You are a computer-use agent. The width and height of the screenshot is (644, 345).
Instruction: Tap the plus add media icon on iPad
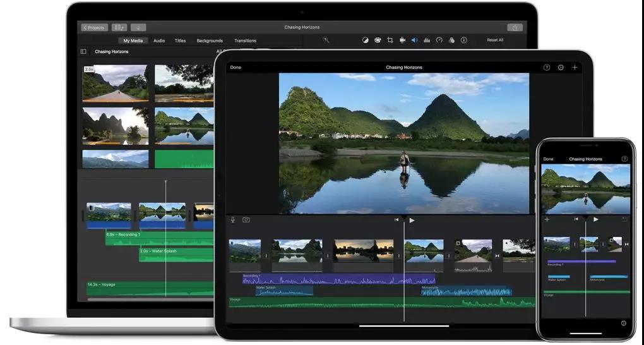pos(575,68)
